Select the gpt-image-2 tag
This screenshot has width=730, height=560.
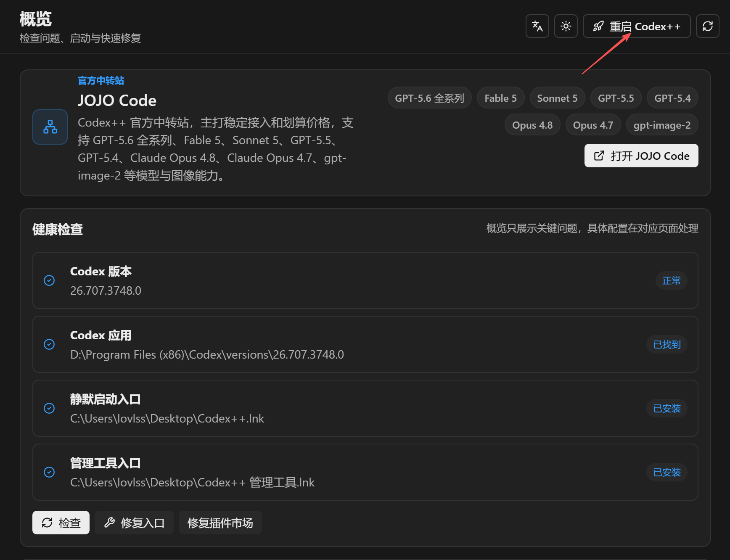click(x=662, y=125)
